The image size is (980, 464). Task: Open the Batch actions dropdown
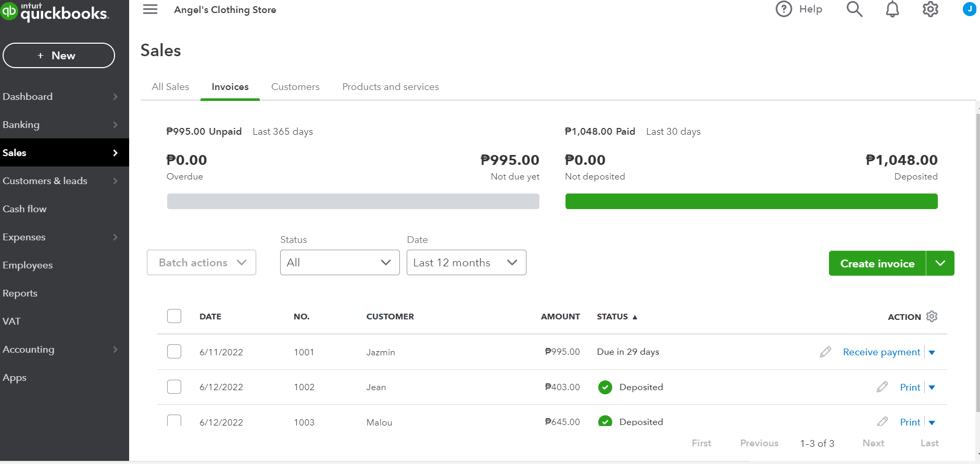(x=202, y=263)
